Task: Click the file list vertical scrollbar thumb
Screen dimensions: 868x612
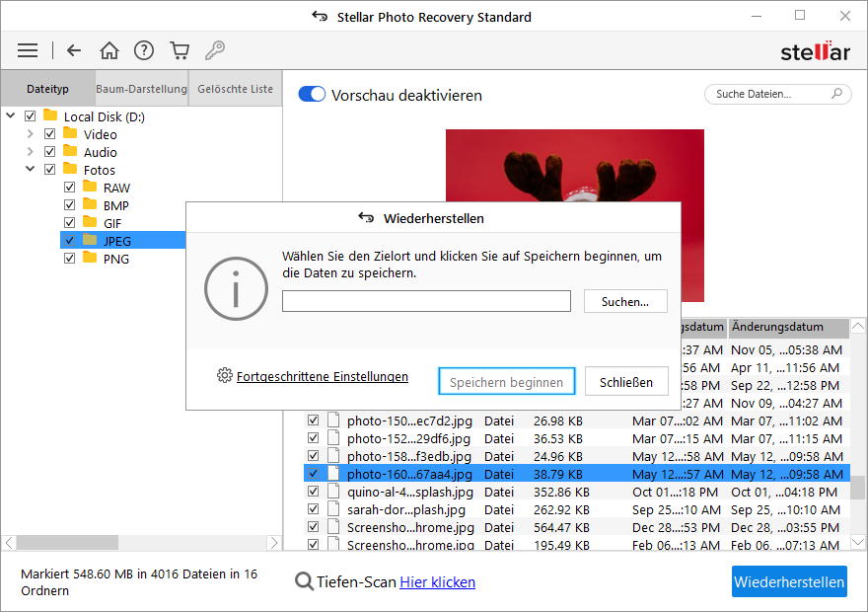Action: [x=857, y=488]
